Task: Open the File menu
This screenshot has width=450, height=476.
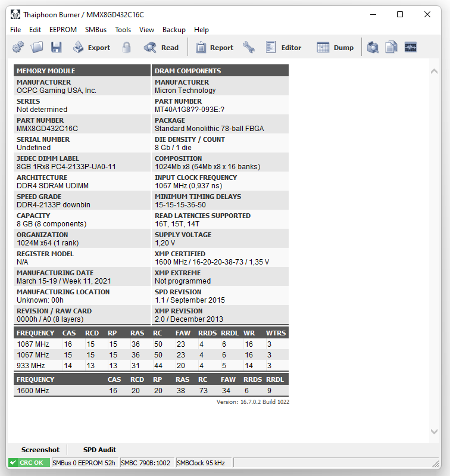Action: tap(15, 30)
